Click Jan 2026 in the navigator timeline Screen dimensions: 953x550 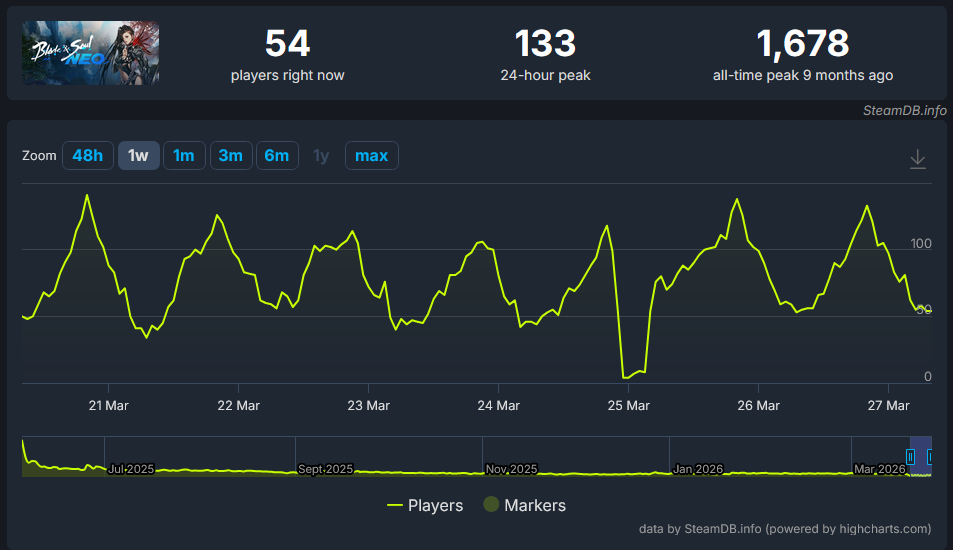point(698,469)
